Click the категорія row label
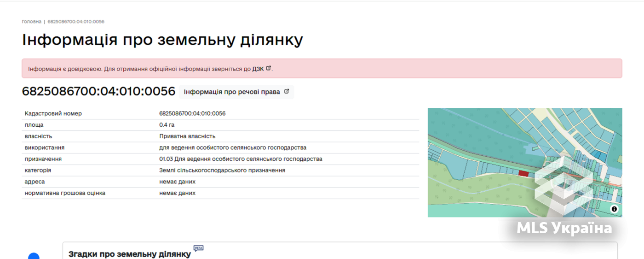644x259 pixels. click(x=38, y=170)
